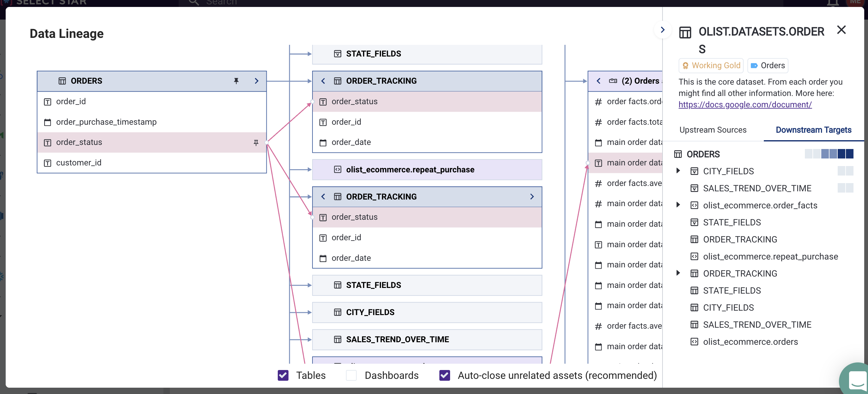Viewport: 868px width, 394px height.
Task: Expand ORDER_TRACKING tree item in sidebar
Action: tap(678, 273)
